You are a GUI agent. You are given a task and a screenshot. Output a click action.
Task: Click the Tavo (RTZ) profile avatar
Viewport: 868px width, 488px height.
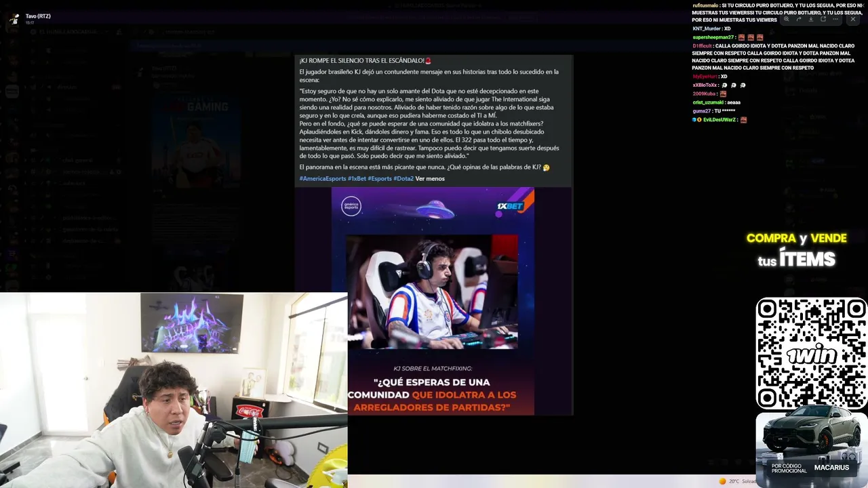[13, 19]
